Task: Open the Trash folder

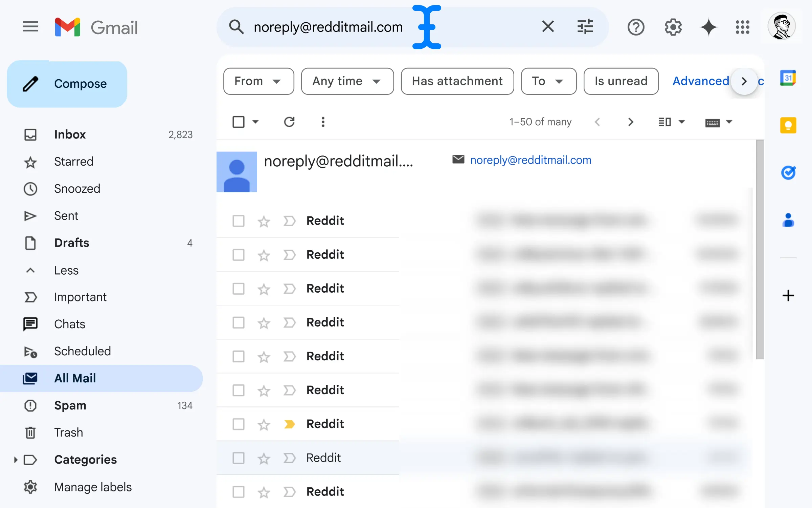Action: (x=101, y=432)
